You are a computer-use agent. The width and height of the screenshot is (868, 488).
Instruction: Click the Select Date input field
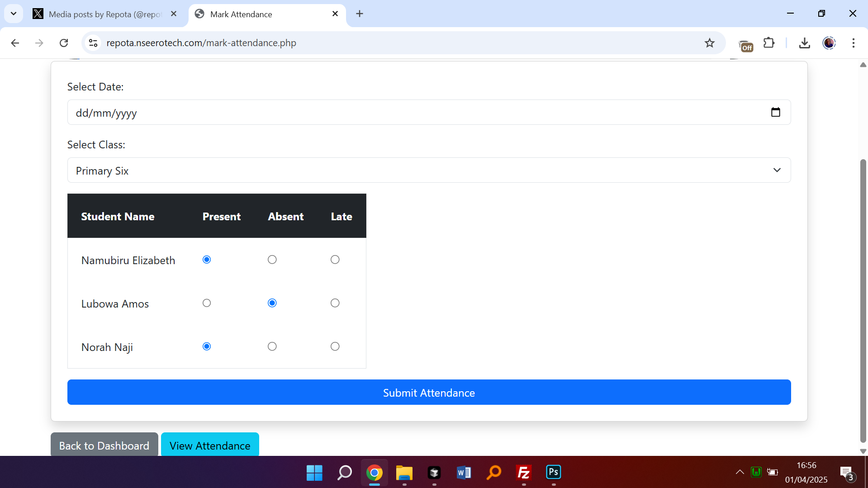point(407,112)
